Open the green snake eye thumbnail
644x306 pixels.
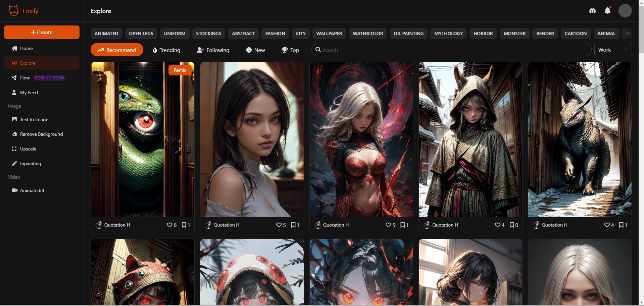click(143, 139)
